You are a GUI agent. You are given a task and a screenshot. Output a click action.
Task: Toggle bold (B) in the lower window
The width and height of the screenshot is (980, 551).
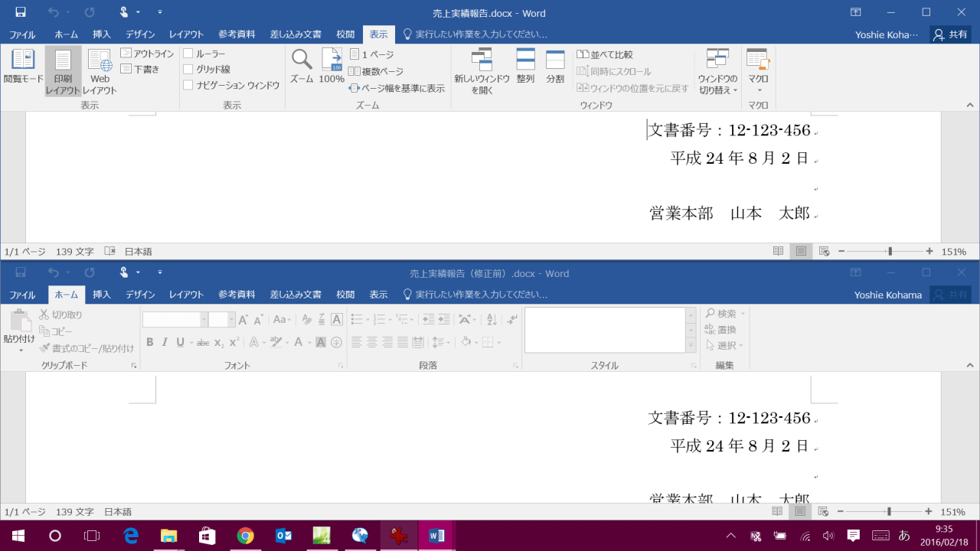pyautogui.click(x=150, y=342)
